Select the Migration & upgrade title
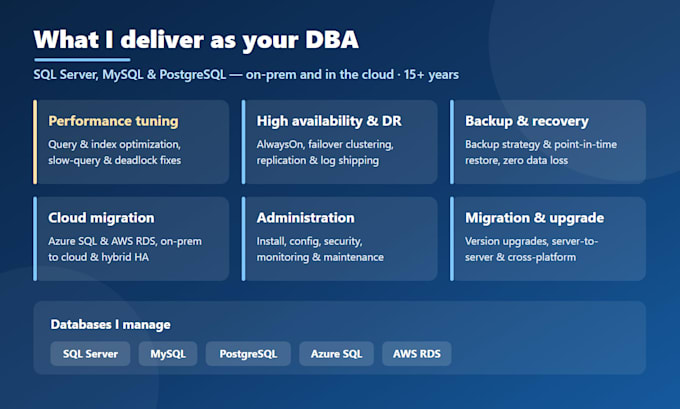 [x=534, y=218]
